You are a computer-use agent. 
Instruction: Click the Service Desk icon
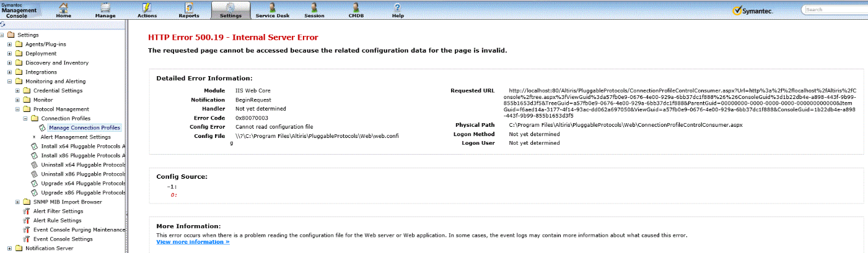tap(273, 7)
